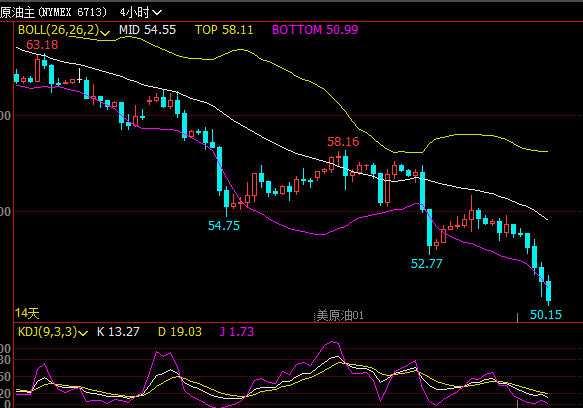Select the D 19.03 value label

pyautogui.click(x=180, y=331)
